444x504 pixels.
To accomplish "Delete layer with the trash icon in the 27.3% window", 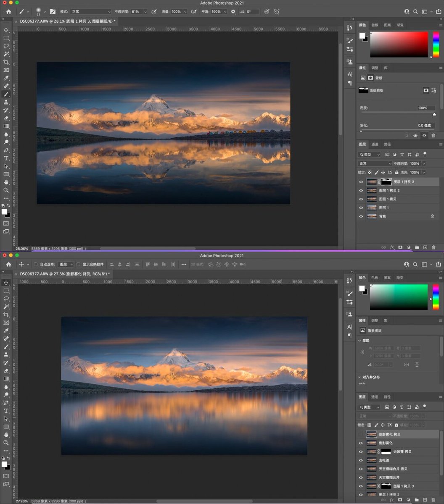I will click(433, 500).
